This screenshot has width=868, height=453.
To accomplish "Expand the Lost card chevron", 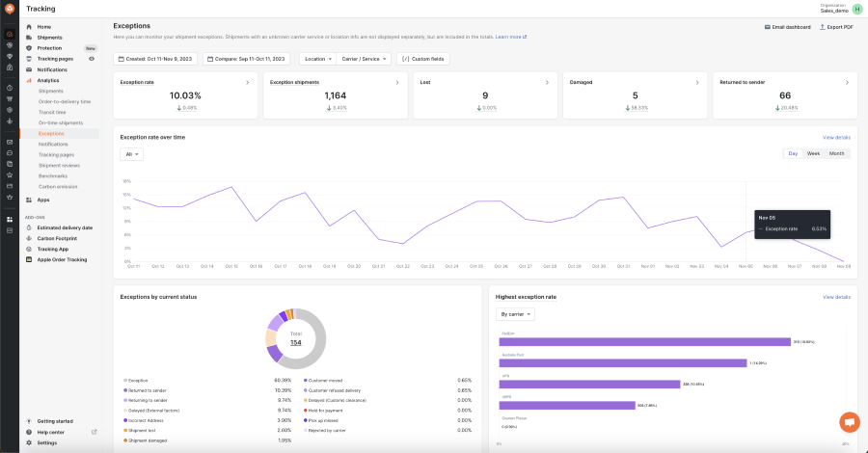I will (547, 83).
